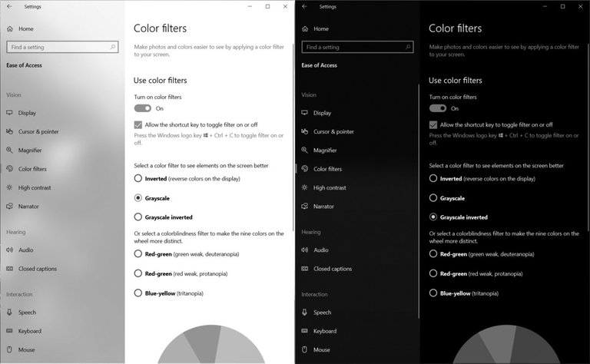This screenshot has height=364, width=590.
Task: Select Inverted radio button in dark window
Action: pos(433,178)
